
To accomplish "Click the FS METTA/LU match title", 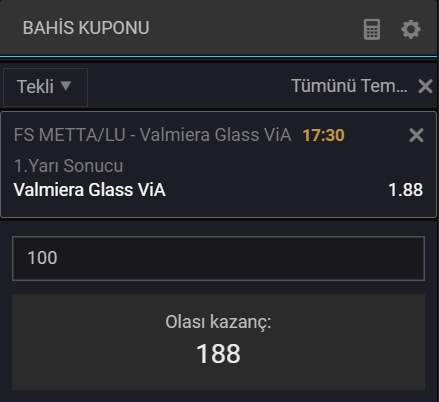I will click(152, 135).
